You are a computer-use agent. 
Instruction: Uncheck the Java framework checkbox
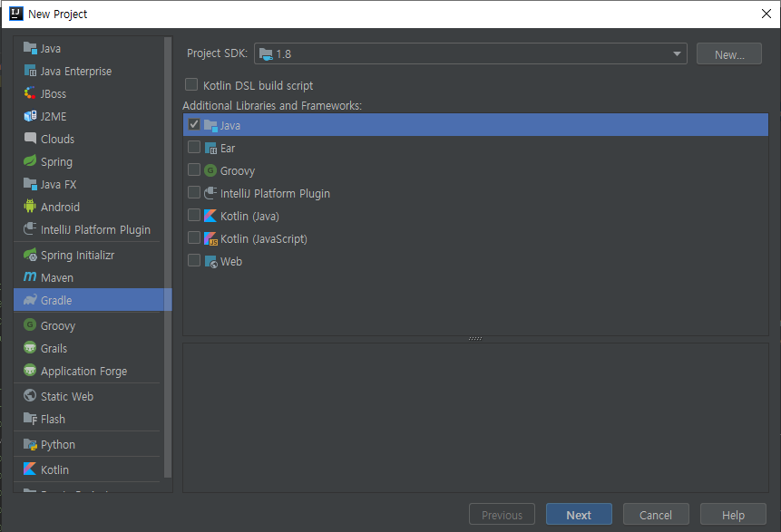click(x=194, y=124)
